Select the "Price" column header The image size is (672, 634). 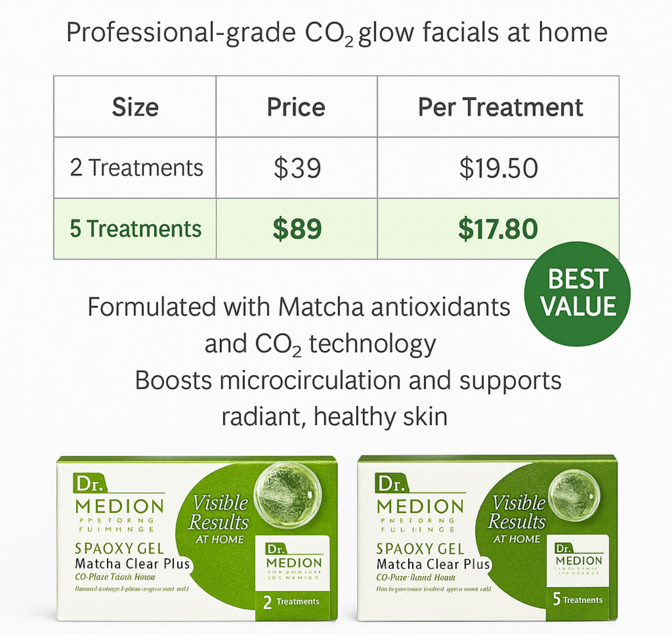[x=296, y=107]
